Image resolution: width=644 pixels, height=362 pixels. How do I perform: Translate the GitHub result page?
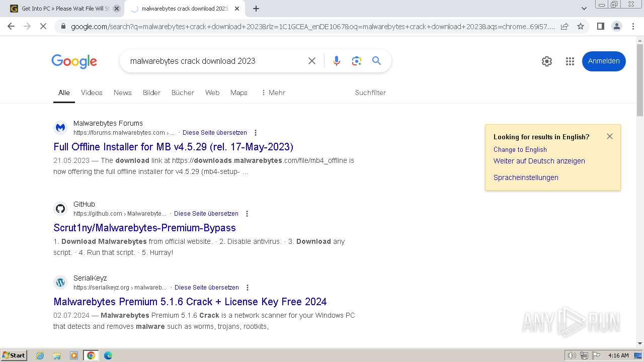(206, 214)
